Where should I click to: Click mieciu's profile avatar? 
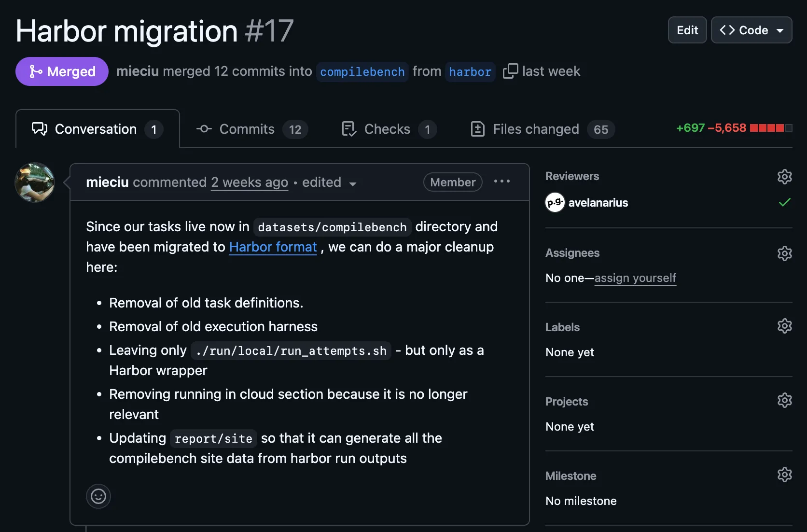pyautogui.click(x=34, y=182)
